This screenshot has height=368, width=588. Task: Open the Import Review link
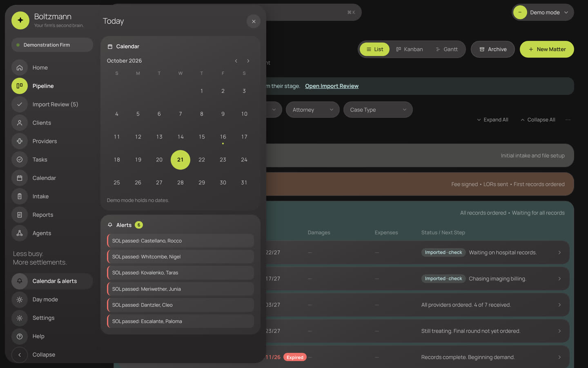(332, 86)
